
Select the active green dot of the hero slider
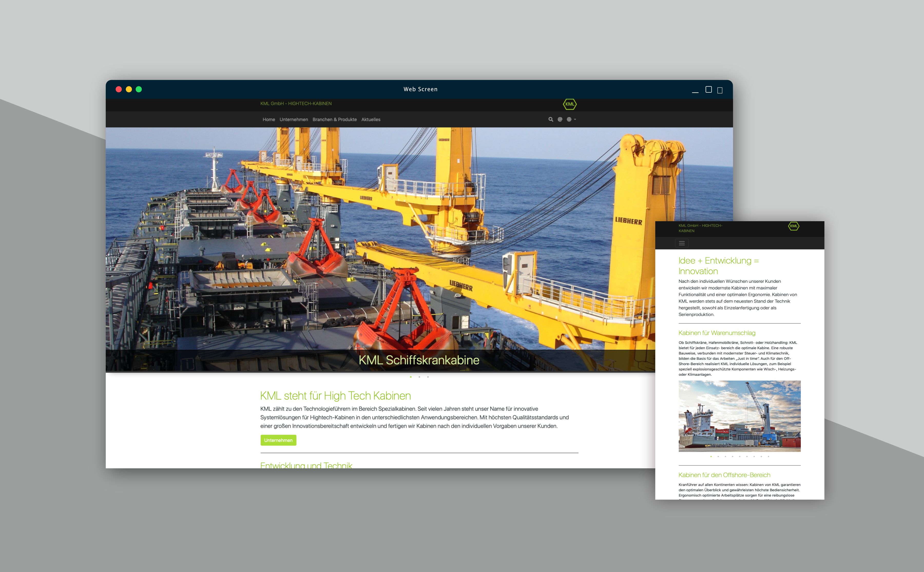coord(411,377)
